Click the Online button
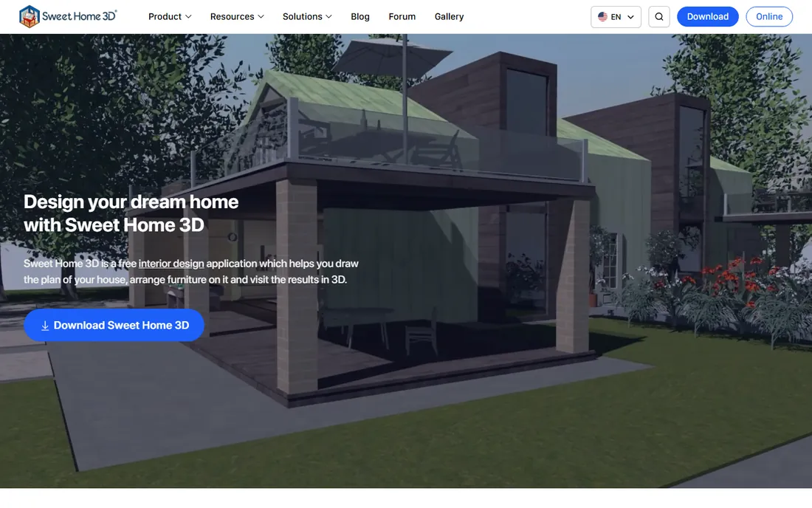This screenshot has width=812, height=508. 769,16
